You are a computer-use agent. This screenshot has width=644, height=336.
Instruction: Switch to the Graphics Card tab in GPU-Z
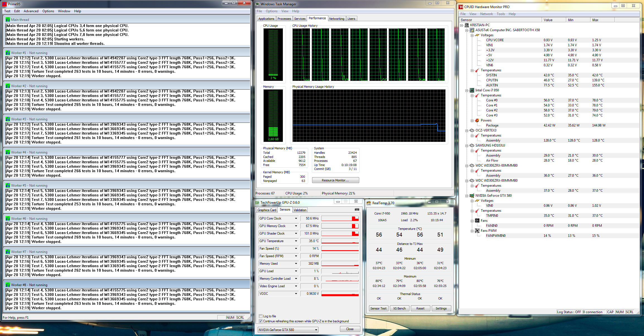(x=267, y=210)
